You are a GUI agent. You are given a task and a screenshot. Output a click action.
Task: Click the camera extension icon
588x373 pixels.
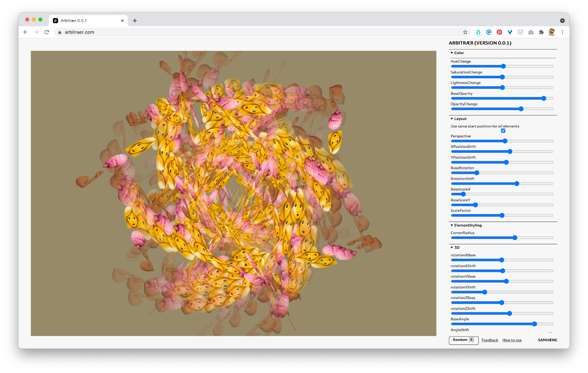(531, 32)
